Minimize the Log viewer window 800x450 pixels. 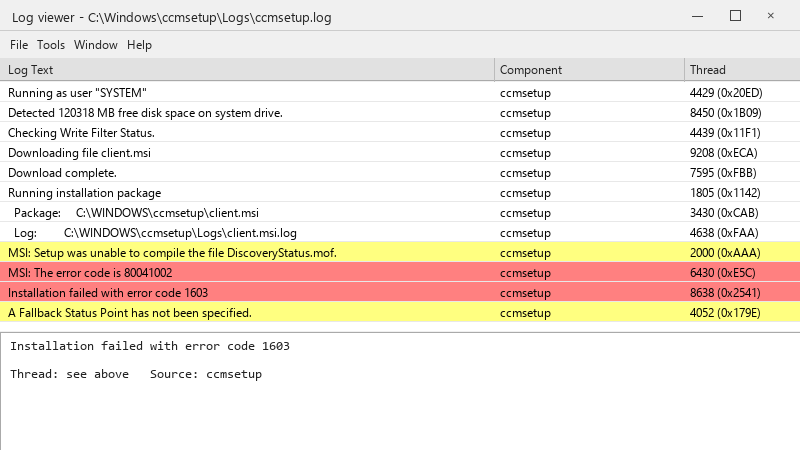pyautogui.click(x=697, y=16)
